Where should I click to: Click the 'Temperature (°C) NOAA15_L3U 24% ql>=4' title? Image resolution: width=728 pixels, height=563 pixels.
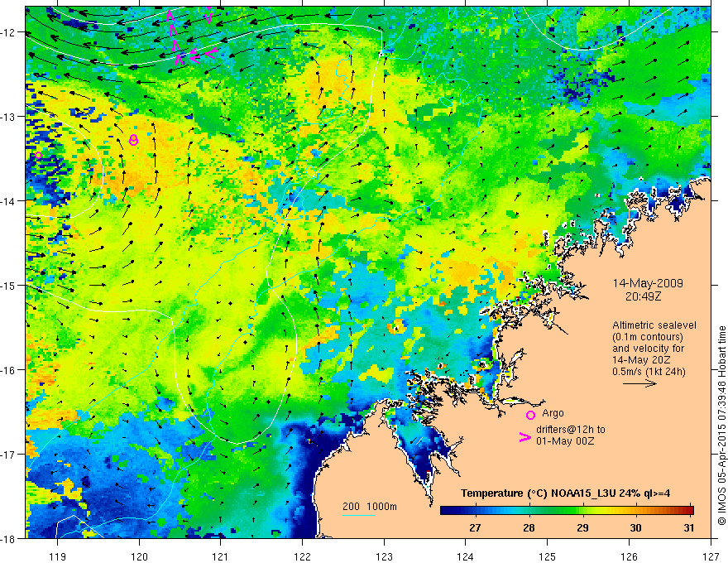click(565, 493)
